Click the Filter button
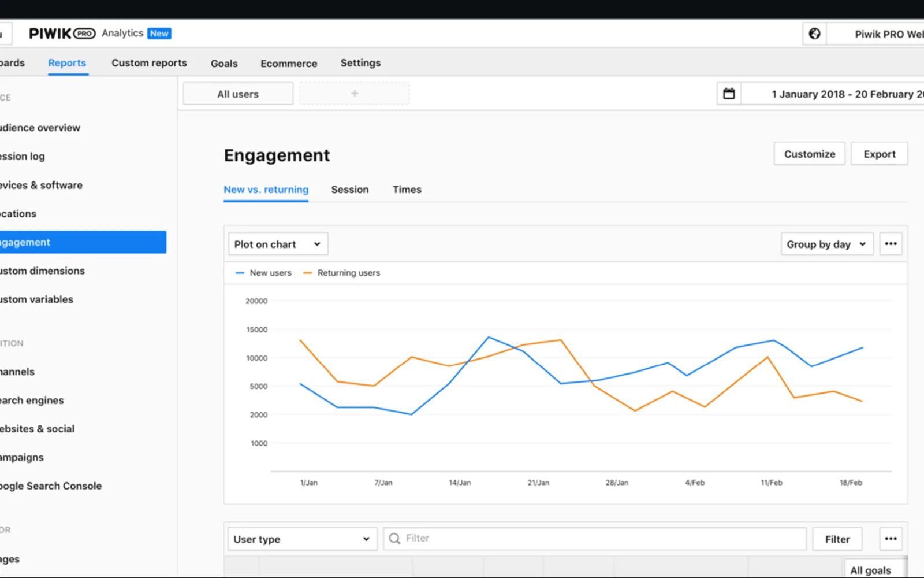 (837, 539)
